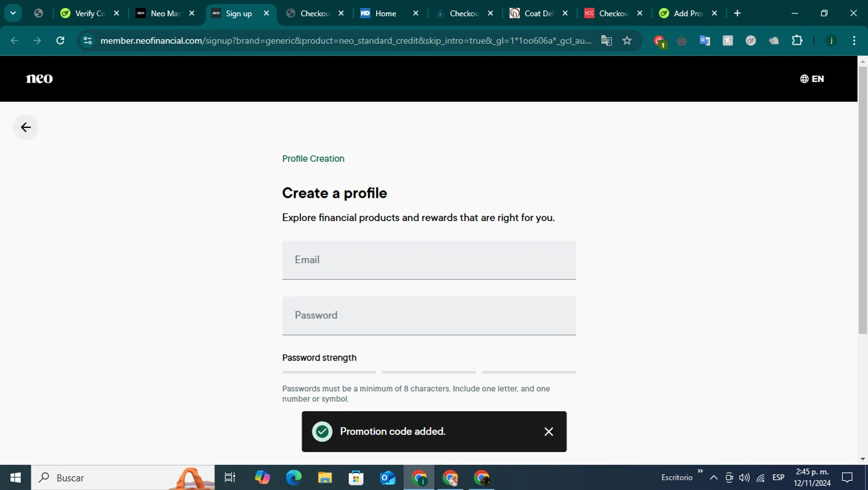This screenshot has width=868, height=490.
Task: Click the Escritorio toolbar label
Action: tap(676, 477)
